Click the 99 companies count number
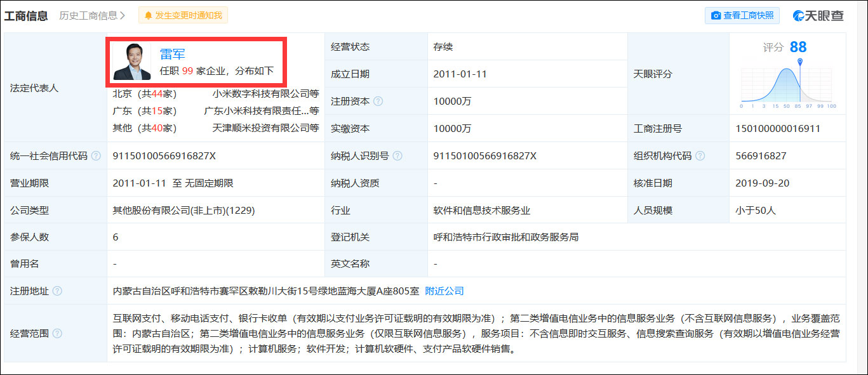 187,71
